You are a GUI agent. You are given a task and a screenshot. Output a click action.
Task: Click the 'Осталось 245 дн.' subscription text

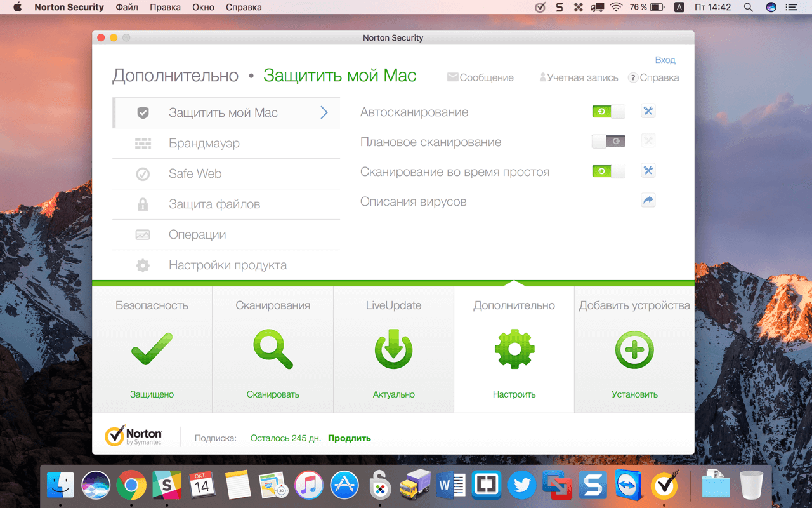(x=285, y=438)
